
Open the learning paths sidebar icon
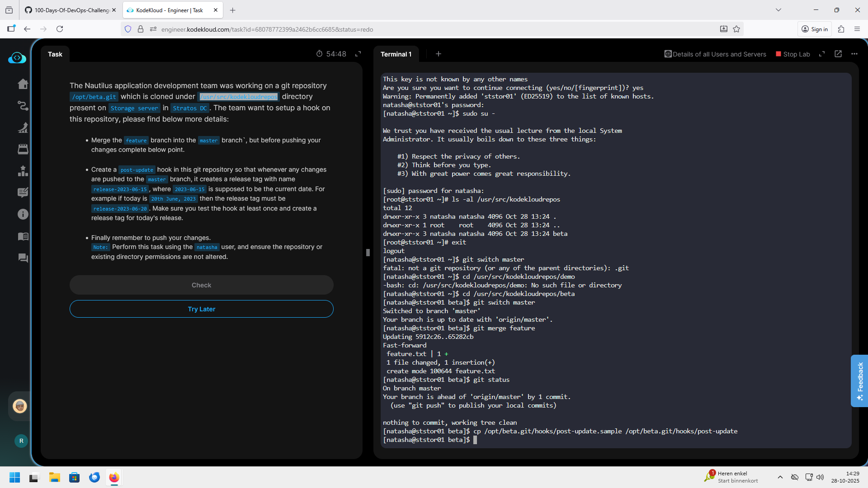click(23, 106)
